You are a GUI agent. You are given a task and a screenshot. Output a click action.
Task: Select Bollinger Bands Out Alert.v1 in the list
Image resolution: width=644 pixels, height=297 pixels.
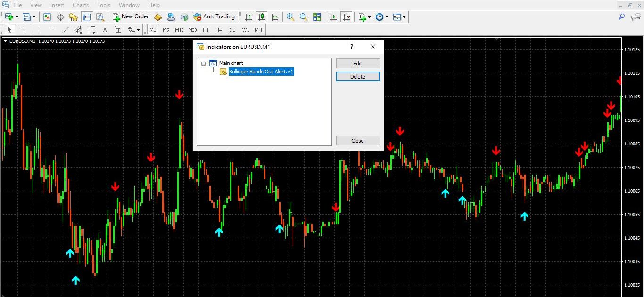pyautogui.click(x=261, y=72)
